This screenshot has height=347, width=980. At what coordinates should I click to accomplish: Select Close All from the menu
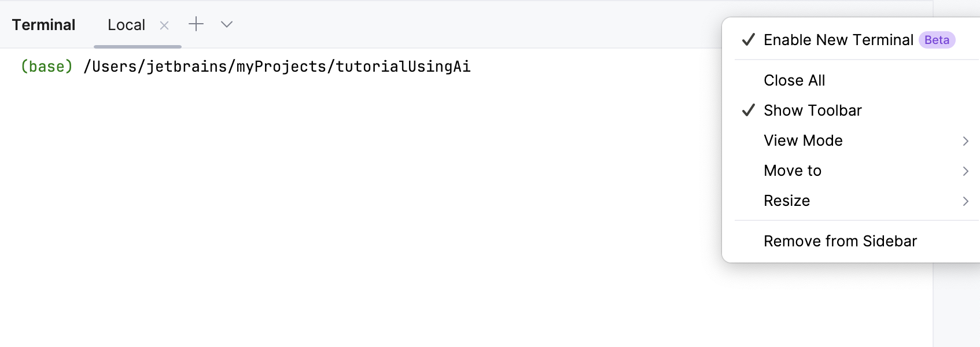(794, 80)
